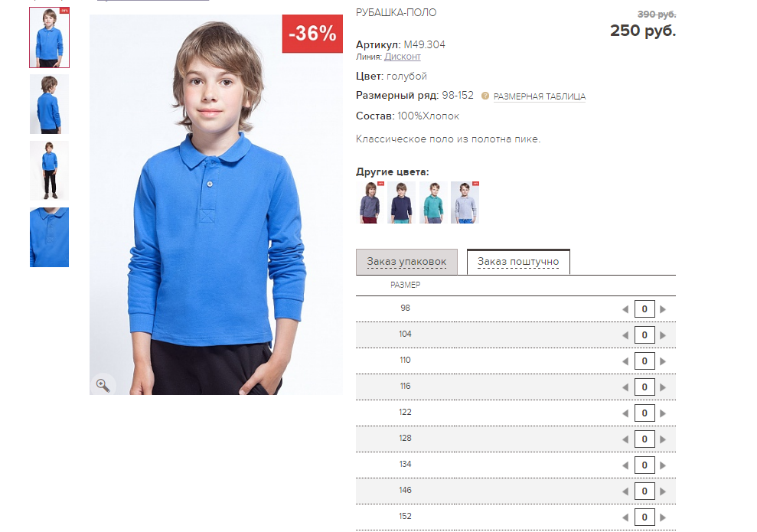Choose the green polo color variant
The image size is (757, 532).
point(433,202)
